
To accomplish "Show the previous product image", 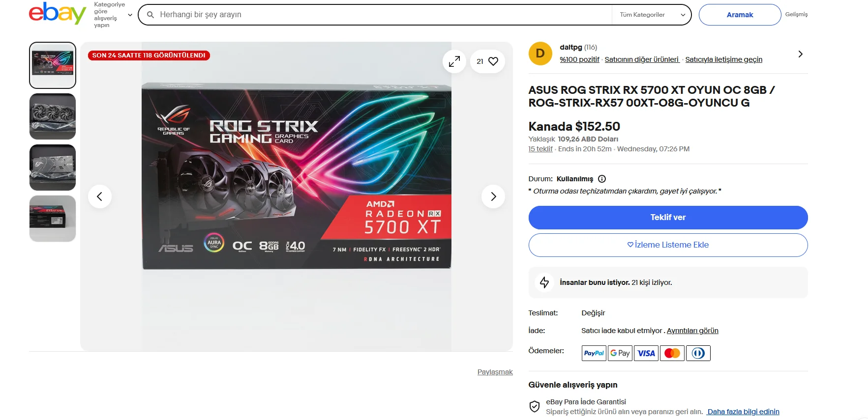I will coord(100,196).
